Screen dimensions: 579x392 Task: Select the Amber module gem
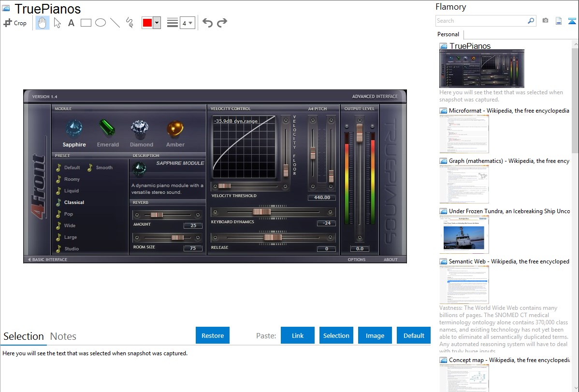point(174,129)
